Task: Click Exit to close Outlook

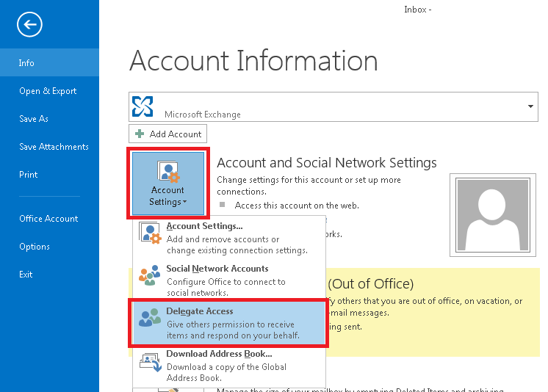Action: click(x=26, y=275)
